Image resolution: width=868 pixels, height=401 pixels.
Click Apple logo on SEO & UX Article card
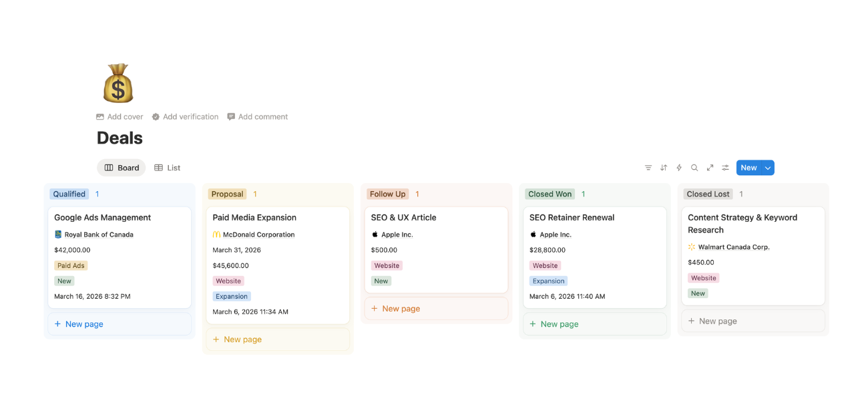click(375, 235)
